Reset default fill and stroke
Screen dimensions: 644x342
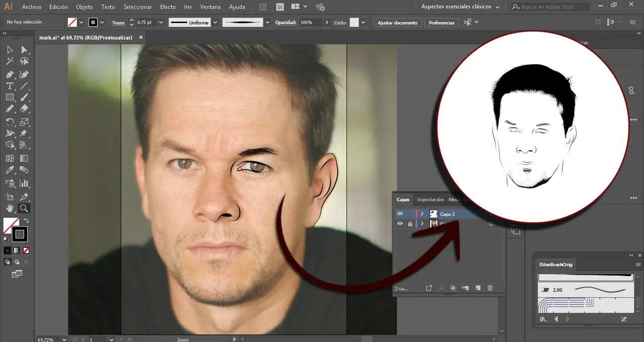click(x=6, y=239)
